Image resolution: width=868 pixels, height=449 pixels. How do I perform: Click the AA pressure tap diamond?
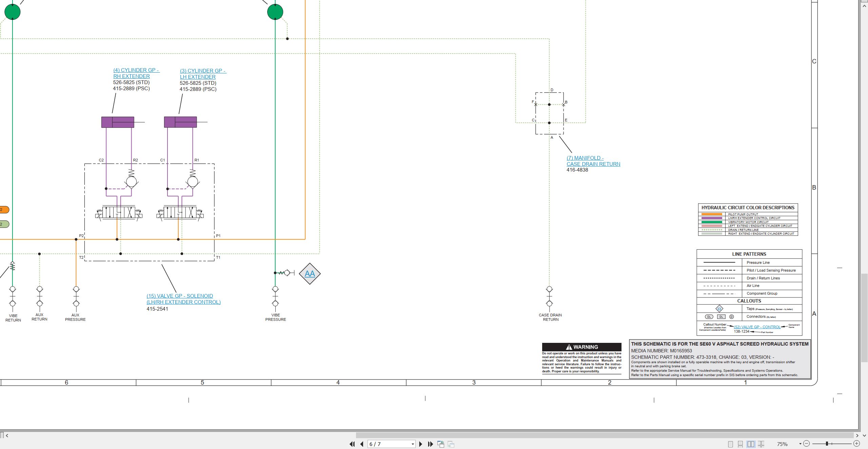click(x=310, y=274)
